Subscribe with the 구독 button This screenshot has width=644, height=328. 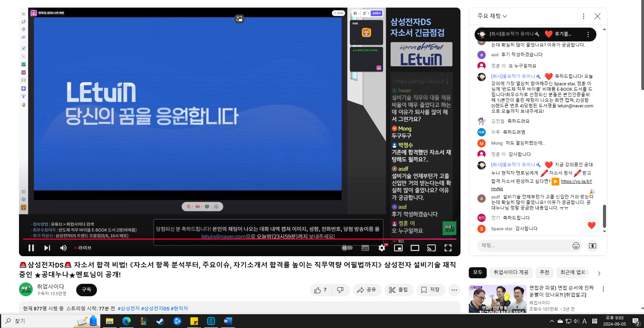(x=86, y=290)
